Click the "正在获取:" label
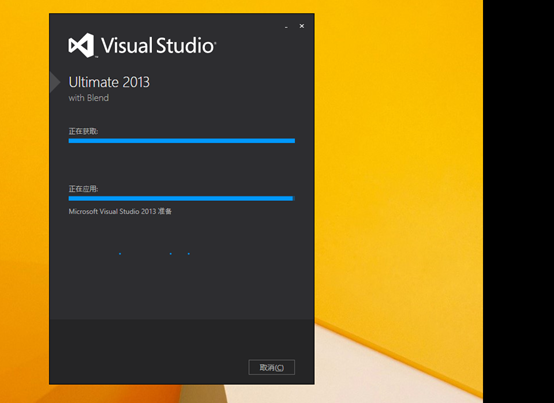 click(83, 131)
